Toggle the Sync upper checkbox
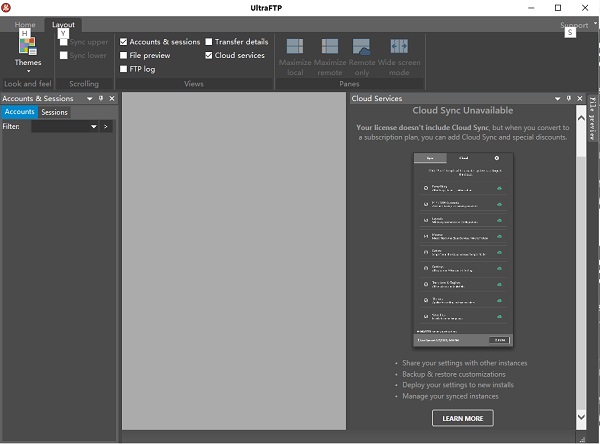The image size is (600, 444). click(x=64, y=42)
